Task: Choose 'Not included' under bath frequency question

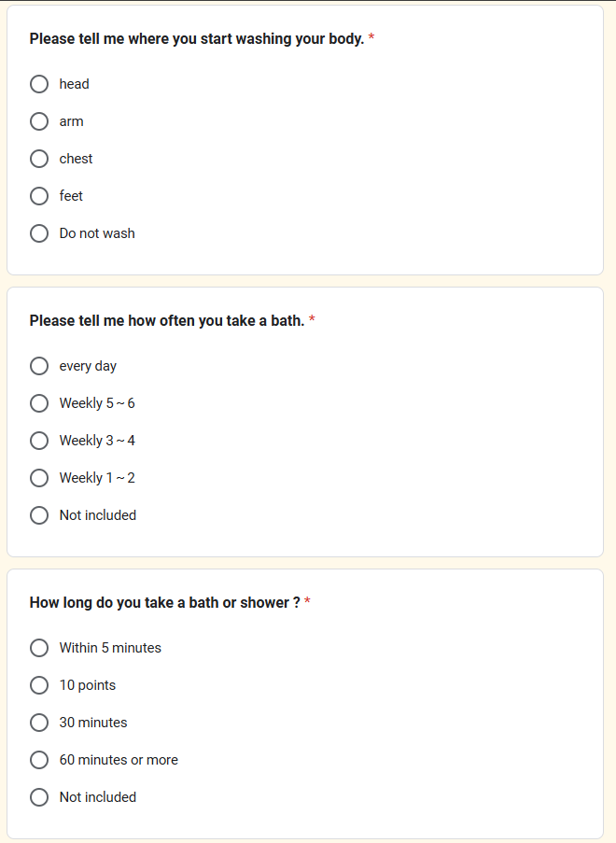Action: click(x=39, y=515)
